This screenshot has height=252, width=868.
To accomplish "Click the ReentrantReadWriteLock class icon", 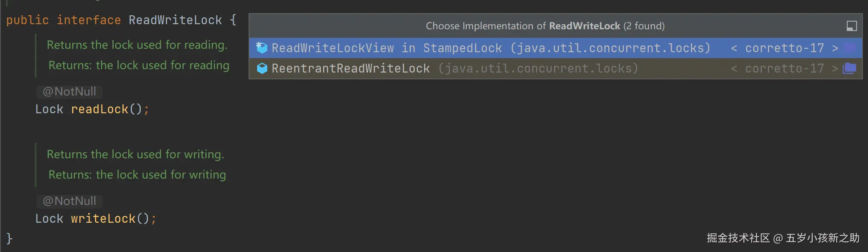I will pos(262,68).
